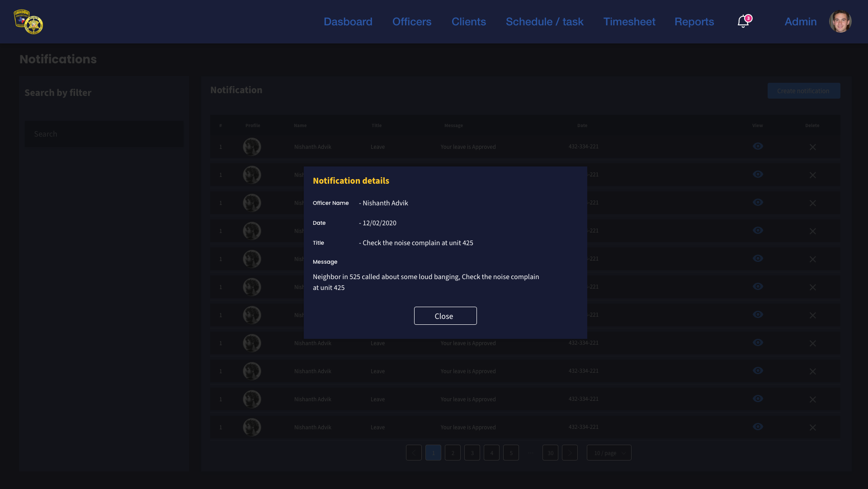View the last row notification eye icon

758,427
